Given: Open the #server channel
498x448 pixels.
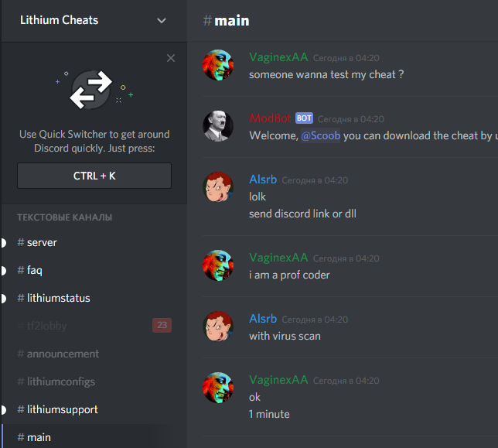Looking at the screenshot, I should pyautogui.click(x=94, y=243).
